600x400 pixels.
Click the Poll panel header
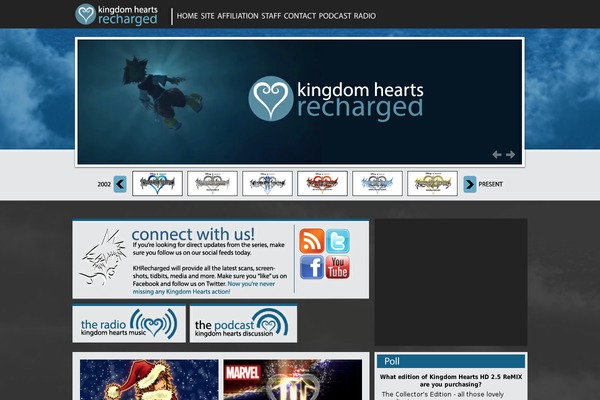[x=451, y=361]
